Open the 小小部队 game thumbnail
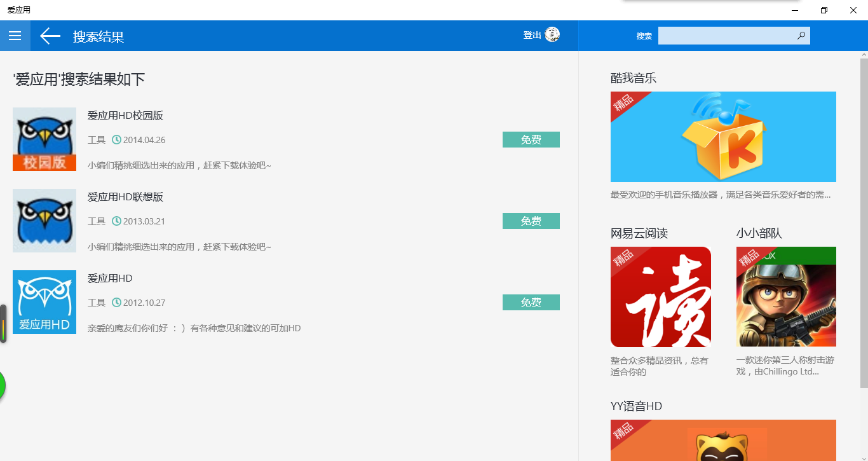The image size is (868, 461). click(786, 297)
